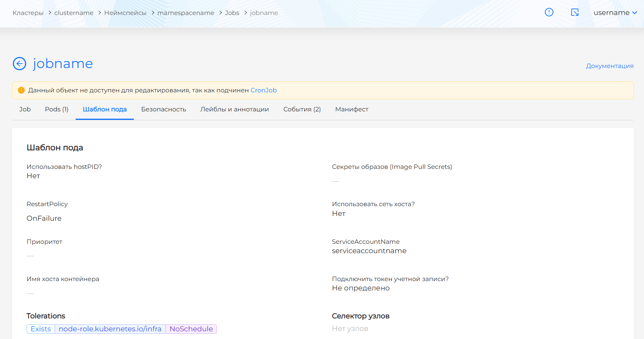Select the Шаблон пода tab
644x339 pixels.
pyautogui.click(x=105, y=109)
